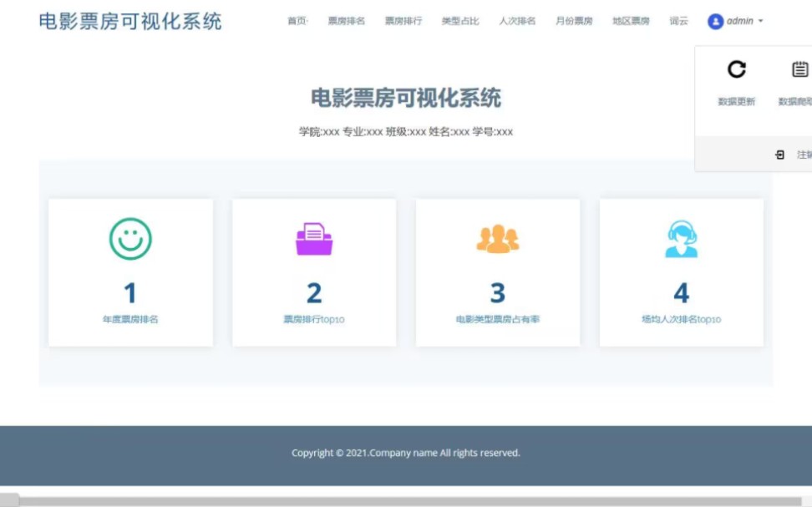Click the logout icon next to 注销
Viewport: 812px width, 507px height.
(780, 155)
